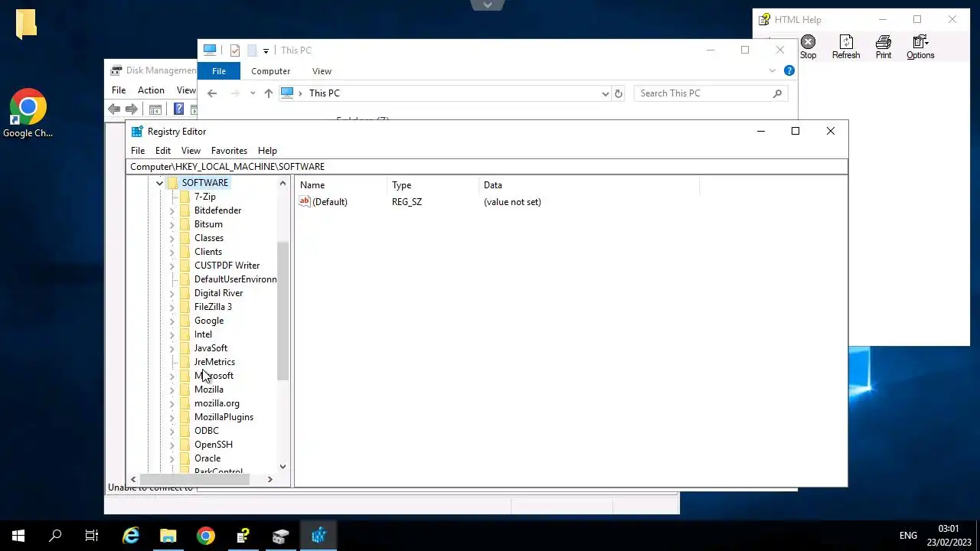Expand the ribbon in This PC window
This screenshot has height=551, width=980.
772,70
